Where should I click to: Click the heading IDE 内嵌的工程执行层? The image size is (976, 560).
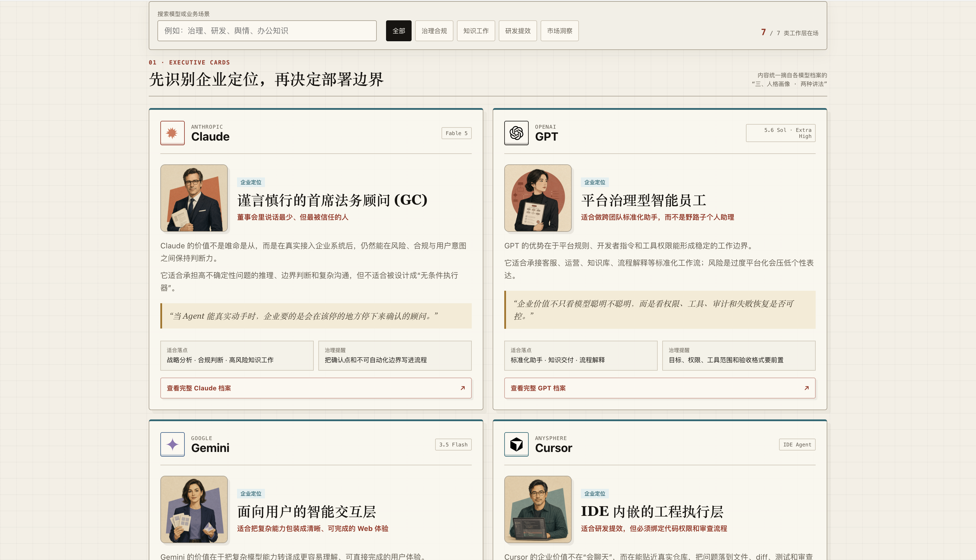(x=652, y=511)
